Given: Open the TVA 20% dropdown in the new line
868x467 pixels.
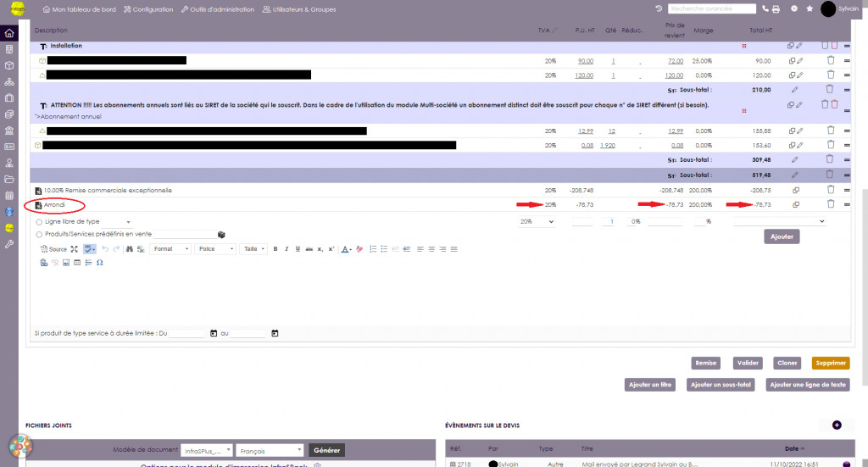Looking at the screenshot, I should pos(537,221).
